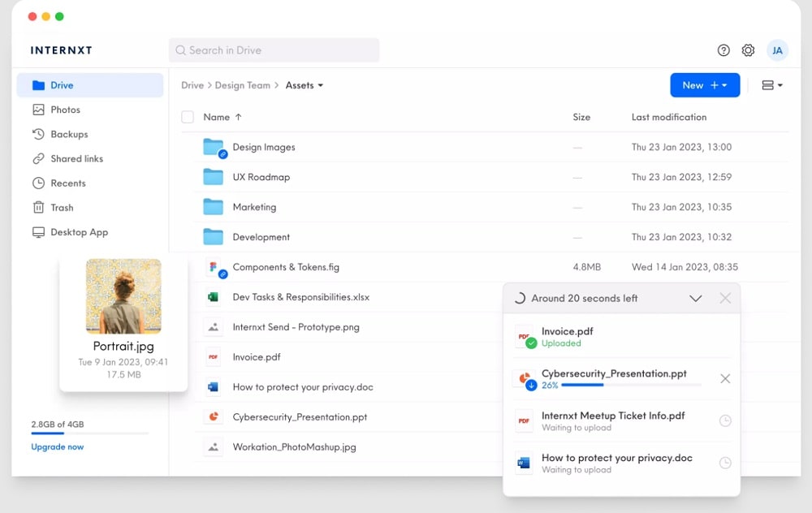Image resolution: width=812 pixels, height=513 pixels.
Task: Click the image icon for Internxt Send - Prototype.png
Action: pyautogui.click(x=213, y=327)
